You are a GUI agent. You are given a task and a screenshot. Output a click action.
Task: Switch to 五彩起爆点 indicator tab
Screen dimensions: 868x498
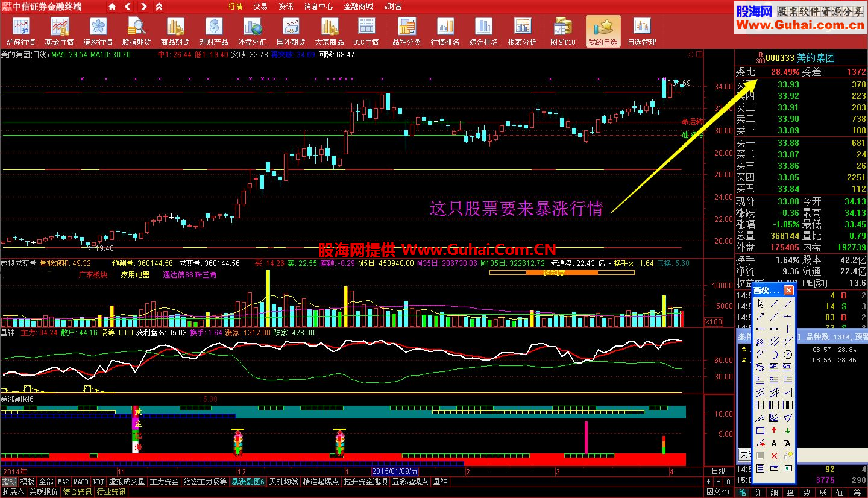point(410,482)
